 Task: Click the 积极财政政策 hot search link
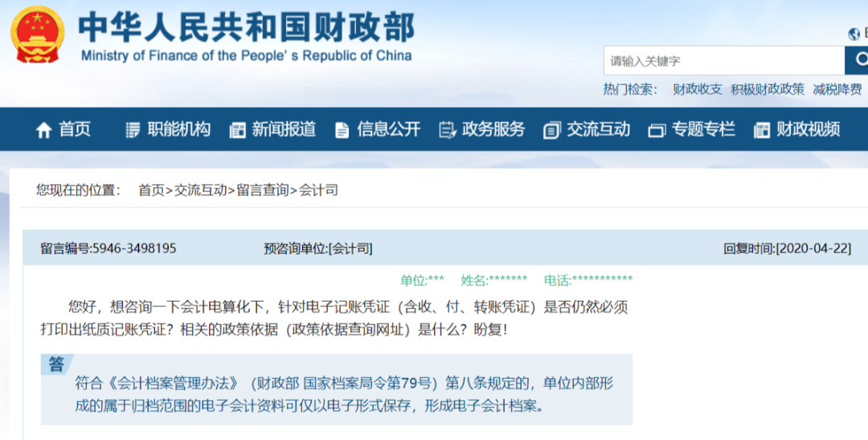click(x=768, y=89)
